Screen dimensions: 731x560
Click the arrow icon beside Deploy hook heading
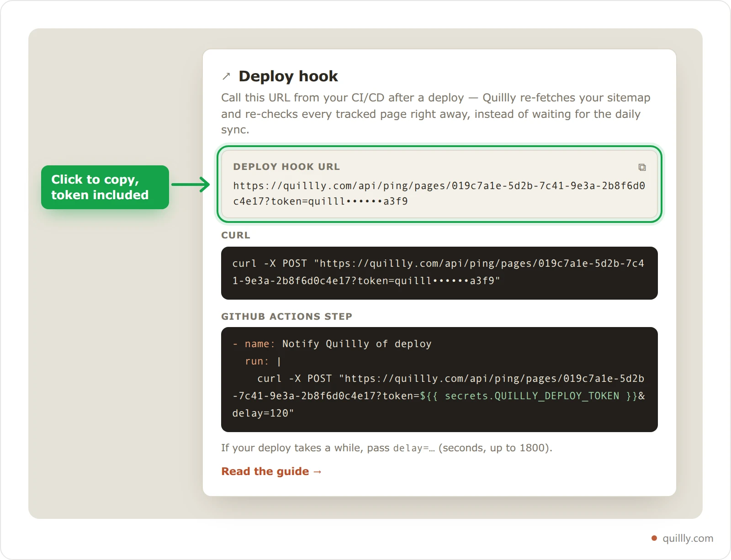[x=226, y=76]
